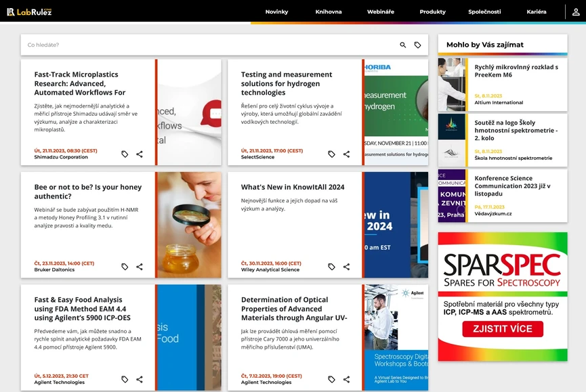
Task: Click the Bruker Daltonics organizer name
Action: [54, 269]
